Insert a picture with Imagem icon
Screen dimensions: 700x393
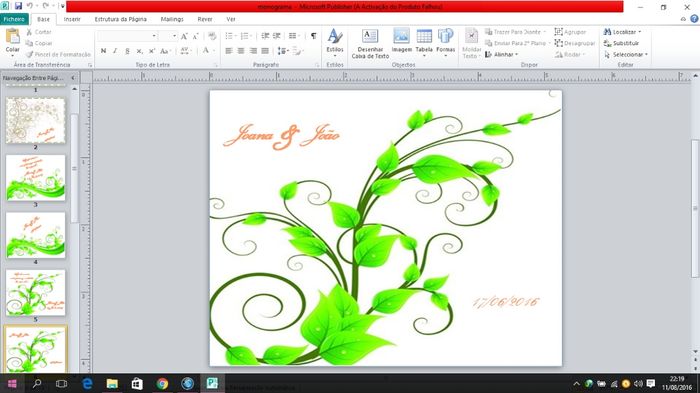tap(401, 41)
